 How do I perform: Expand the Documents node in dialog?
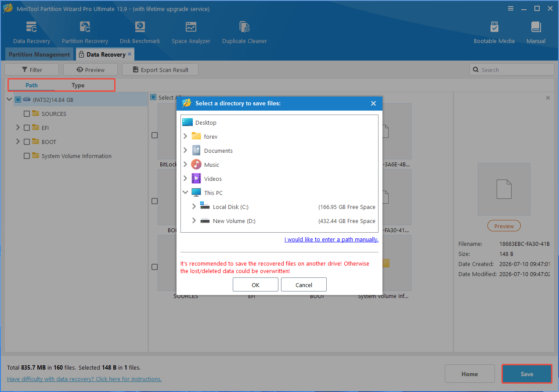coord(185,151)
